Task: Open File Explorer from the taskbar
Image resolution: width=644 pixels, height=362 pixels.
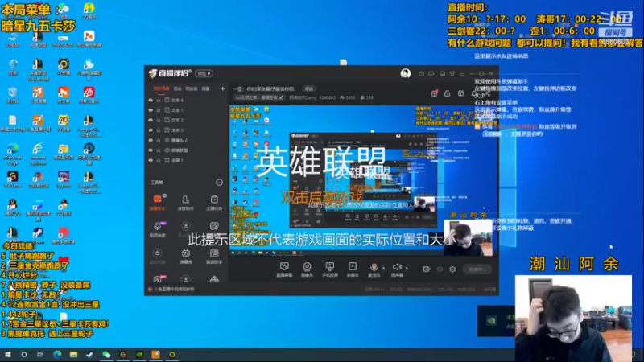Action: coord(73,355)
